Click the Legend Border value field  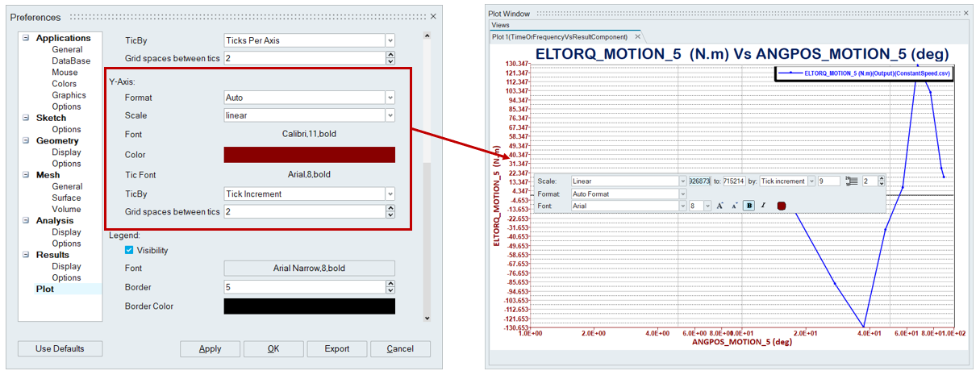(x=303, y=287)
